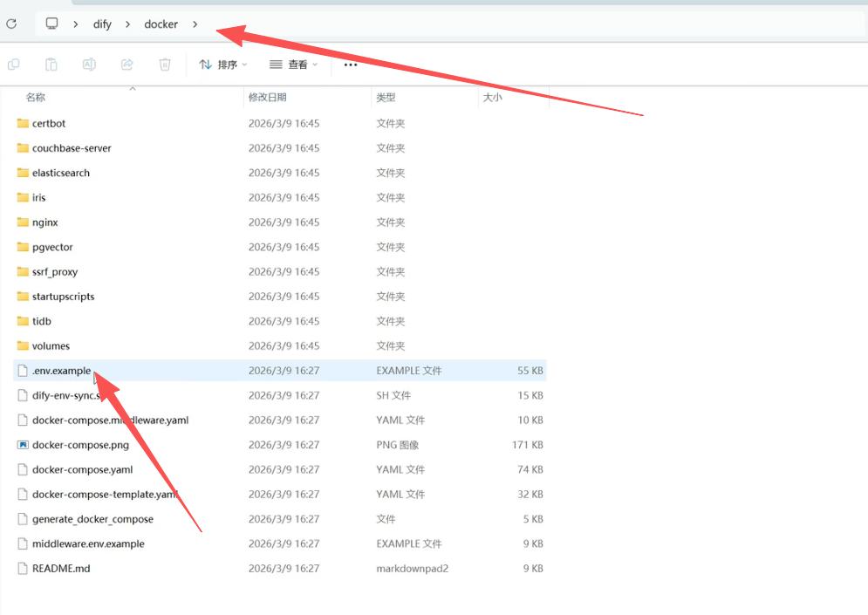Select the couchbase-server folder icon
Viewport: 868px width, 615px height.
coord(23,147)
